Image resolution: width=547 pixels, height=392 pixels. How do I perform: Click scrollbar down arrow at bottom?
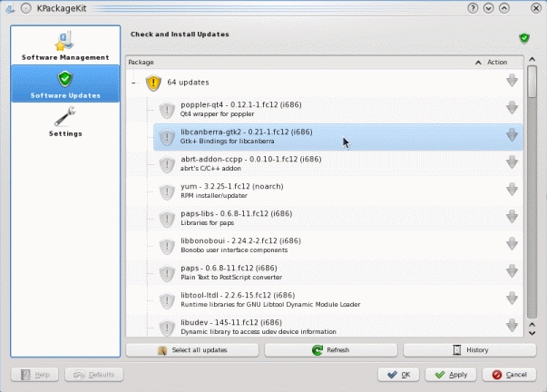532,333
